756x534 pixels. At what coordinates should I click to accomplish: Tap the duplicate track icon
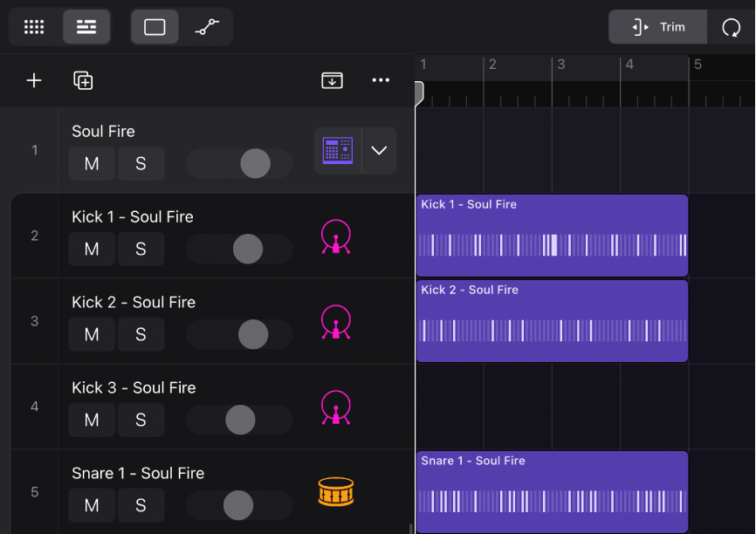coord(83,80)
